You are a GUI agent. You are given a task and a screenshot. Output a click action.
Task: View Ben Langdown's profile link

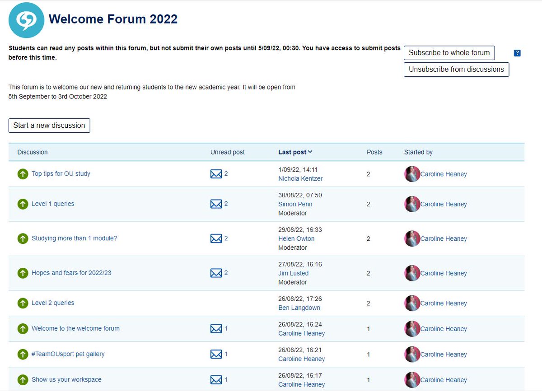click(299, 308)
